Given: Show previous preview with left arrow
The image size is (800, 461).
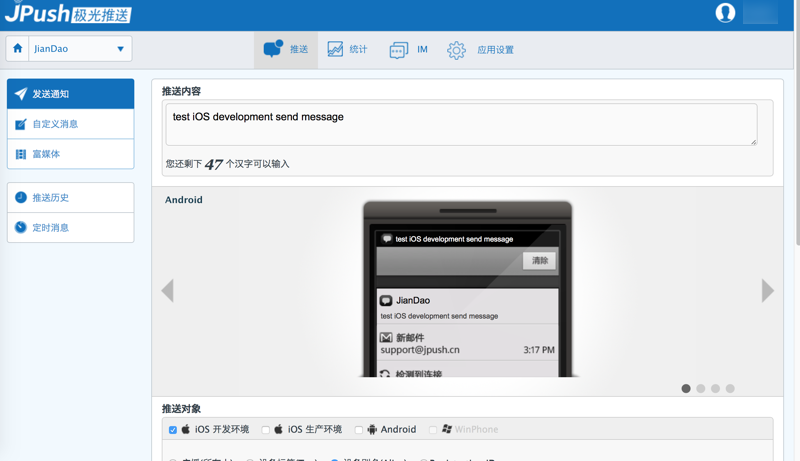Looking at the screenshot, I should coord(168,291).
